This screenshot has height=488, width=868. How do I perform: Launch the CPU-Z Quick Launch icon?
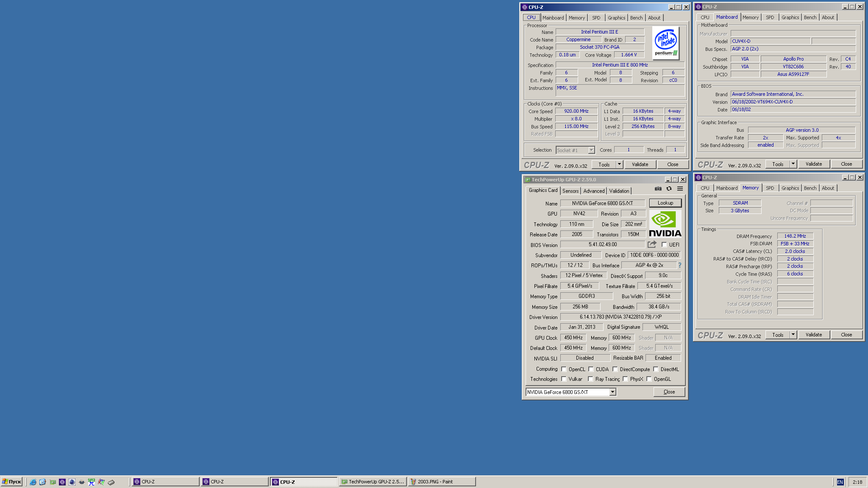click(x=62, y=482)
